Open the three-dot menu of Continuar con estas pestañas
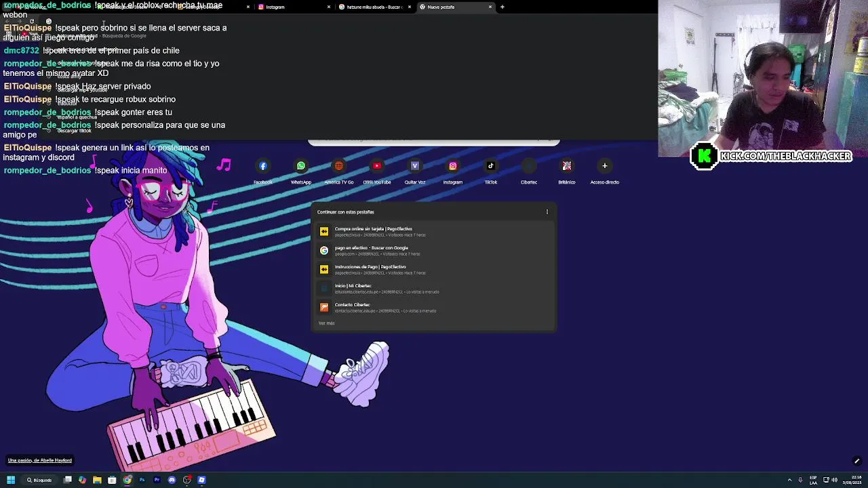The height and width of the screenshot is (488, 868). coord(547,211)
